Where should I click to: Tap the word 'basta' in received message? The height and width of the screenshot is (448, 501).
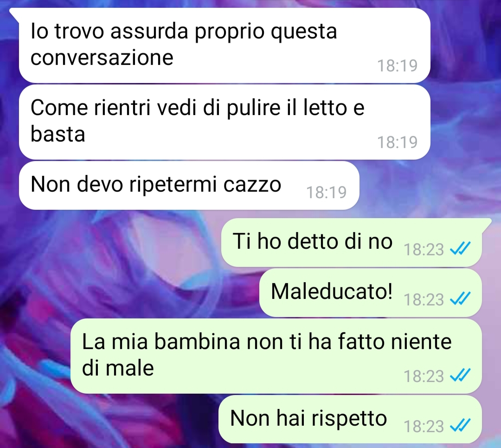[58, 134]
